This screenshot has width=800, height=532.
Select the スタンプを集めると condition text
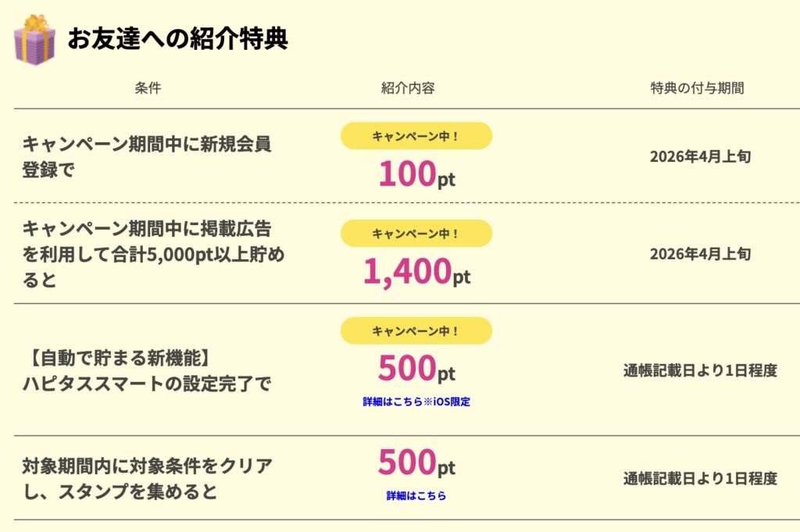(x=147, y=479)
